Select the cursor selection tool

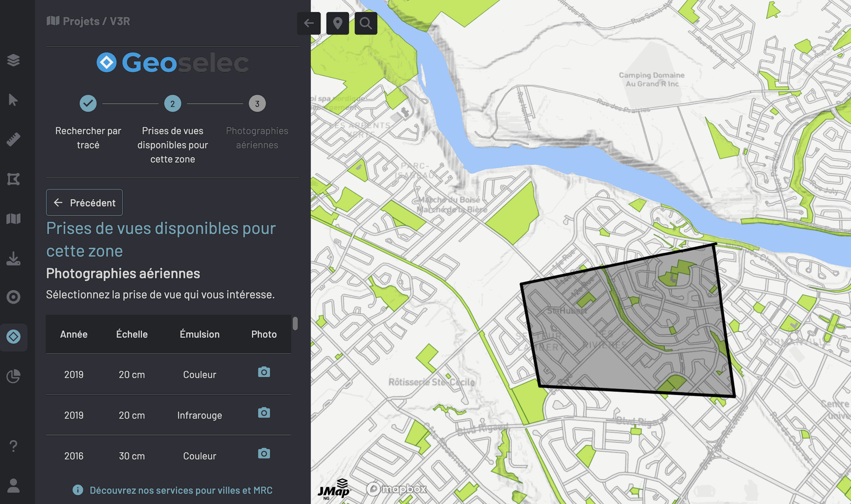pyautogui.click(x=13, y=100)
